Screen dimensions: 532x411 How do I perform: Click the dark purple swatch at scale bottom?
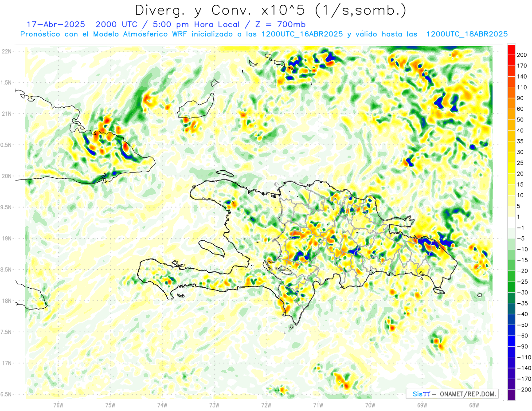coord(511,395)
